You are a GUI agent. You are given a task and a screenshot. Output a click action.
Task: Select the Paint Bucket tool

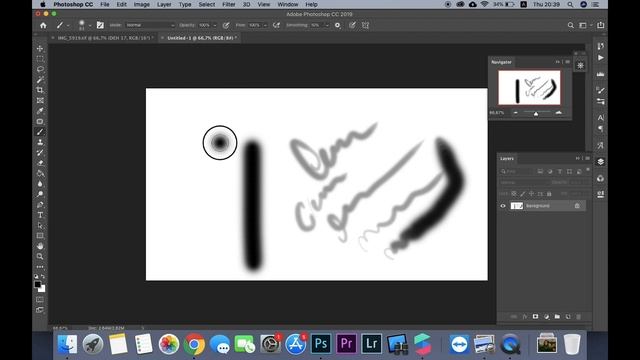tap(40, 173)
